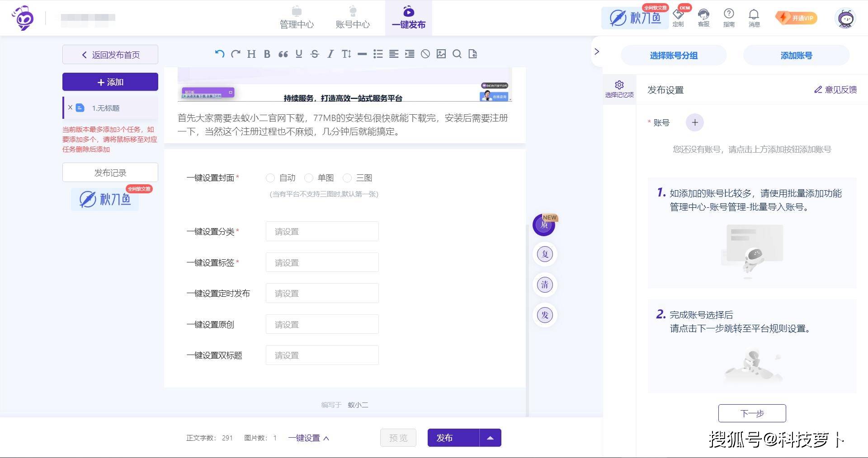Expand the 发布 button dropdown arrow
Viewport: 868px width, 458px height.
pyautogui.click(x=490, y=438)
